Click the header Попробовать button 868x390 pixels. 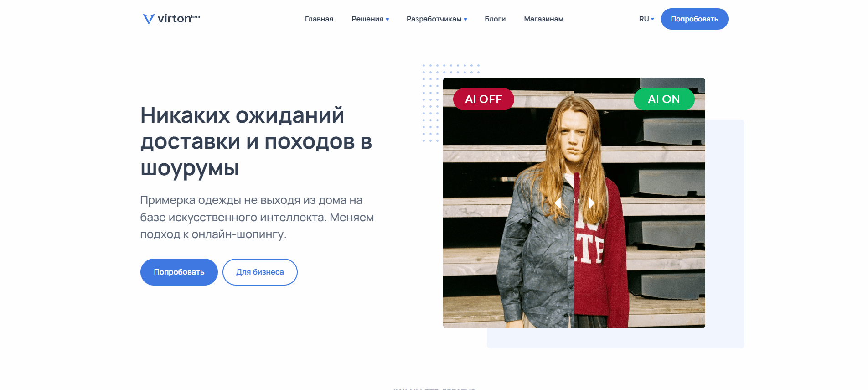click(694, 19)
